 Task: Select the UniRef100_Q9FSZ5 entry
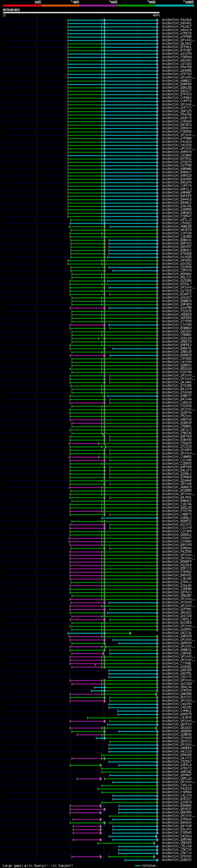[177, 111]
